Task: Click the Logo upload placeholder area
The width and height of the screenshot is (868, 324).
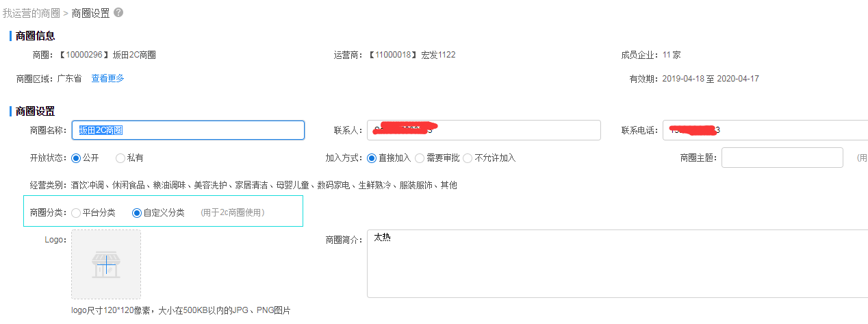Action: point(106,264)
